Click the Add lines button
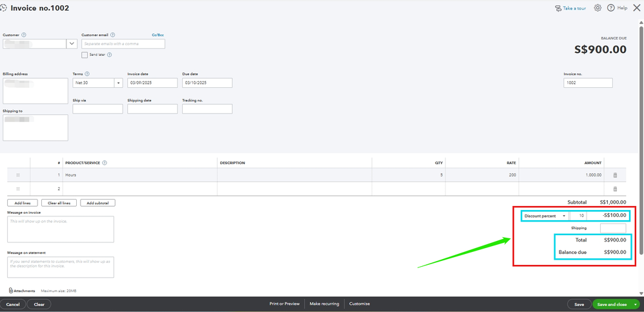Screen dimensions: 644x312 pyautogui.click(x=22, y=203)
